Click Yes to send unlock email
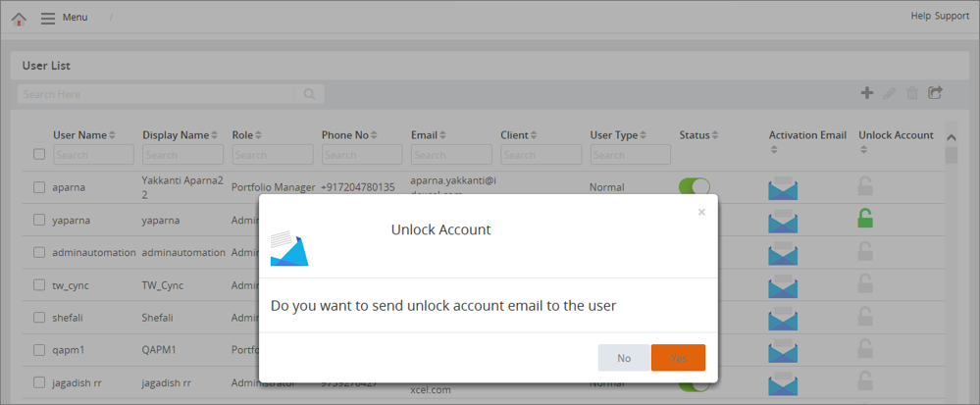Image resolution: width=980 pixels, height=405 pixels. click(x=678, y=358)
